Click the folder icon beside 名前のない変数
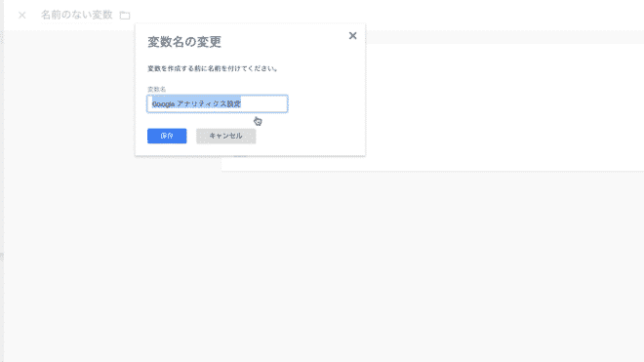This screenshot has height=362, width=644. pos(125,16)
